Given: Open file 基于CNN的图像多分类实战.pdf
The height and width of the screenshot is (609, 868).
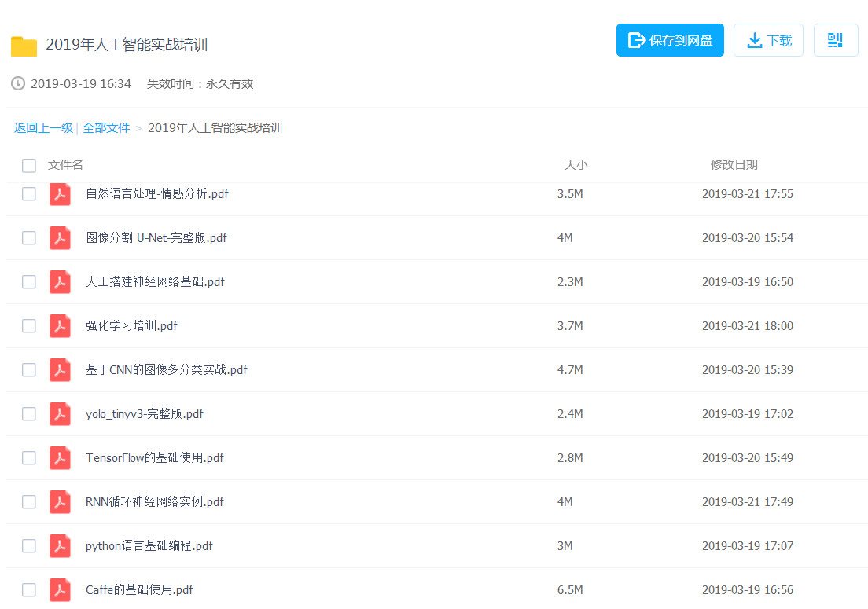Looking at the screenshot, I should tap(166, 370).
